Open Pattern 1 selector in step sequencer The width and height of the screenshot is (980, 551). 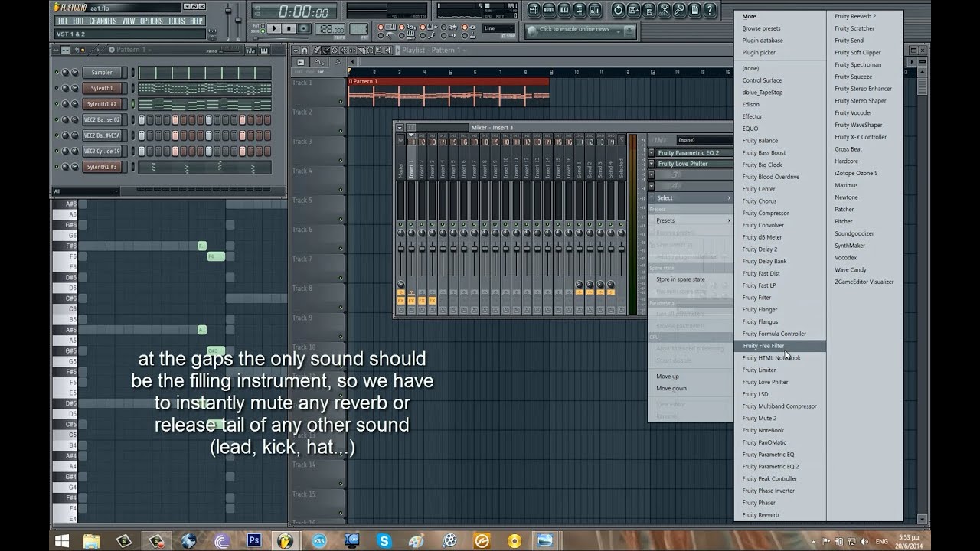[x=130, y=50]
